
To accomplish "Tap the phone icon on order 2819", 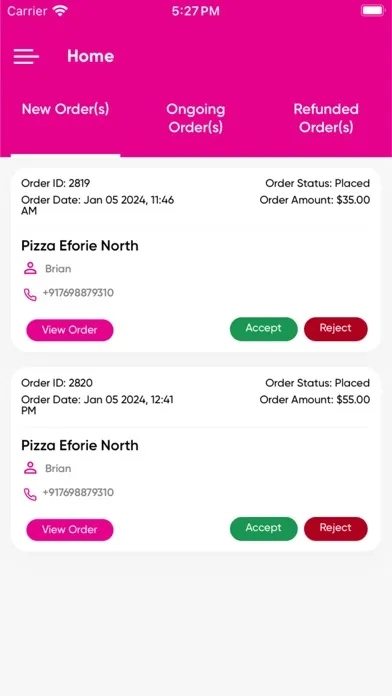I will [30, 294].
